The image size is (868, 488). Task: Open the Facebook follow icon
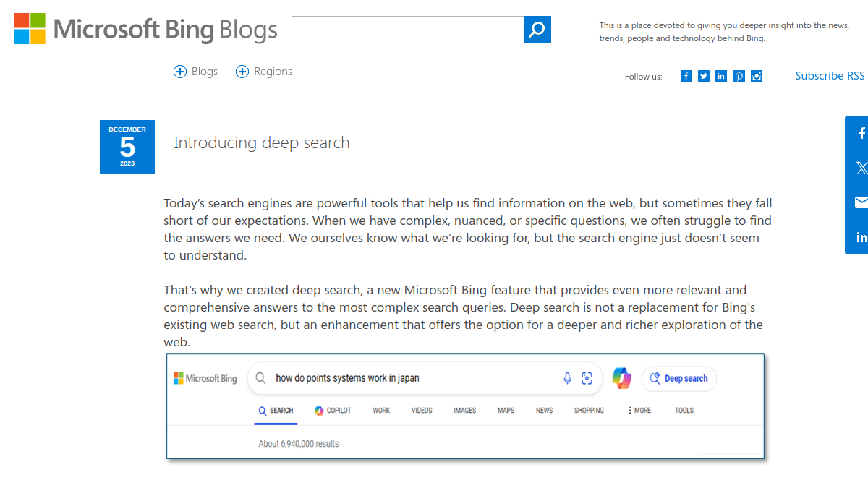(x=686, y=76)
